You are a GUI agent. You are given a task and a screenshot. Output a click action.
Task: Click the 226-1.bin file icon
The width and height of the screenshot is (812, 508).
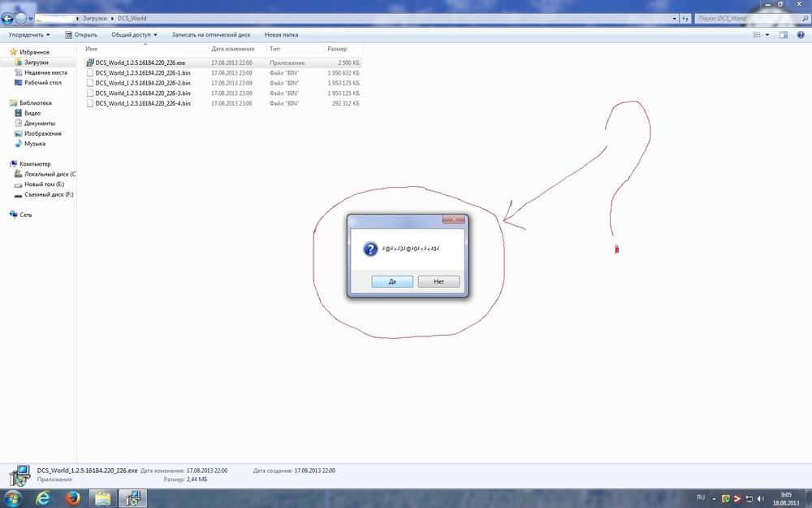[90, 73]
